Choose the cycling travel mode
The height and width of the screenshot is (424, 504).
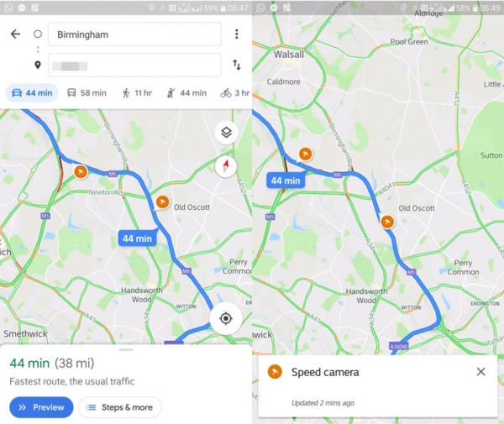click(234, 93)
